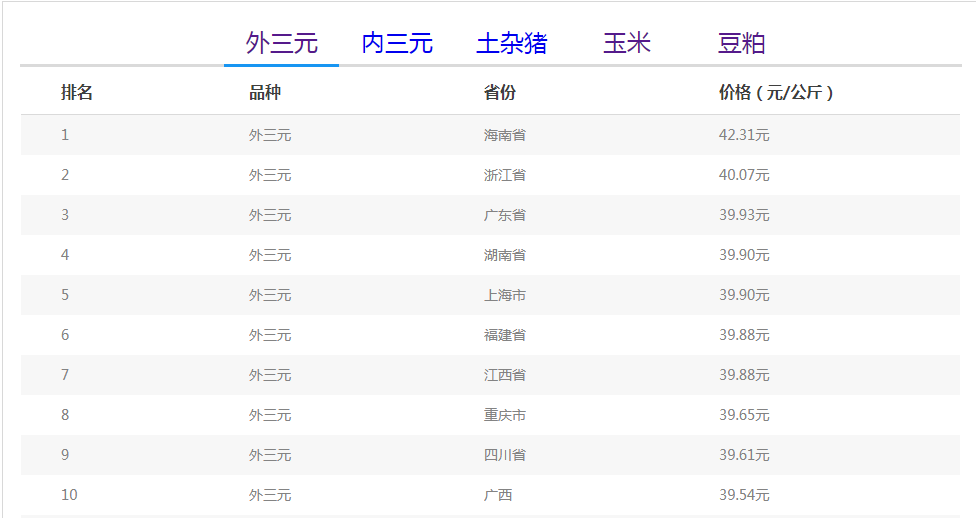This screenshot has height=518, width=976.
Task: Select the 39.61元 price for 四川省
Action: [744, 455]
